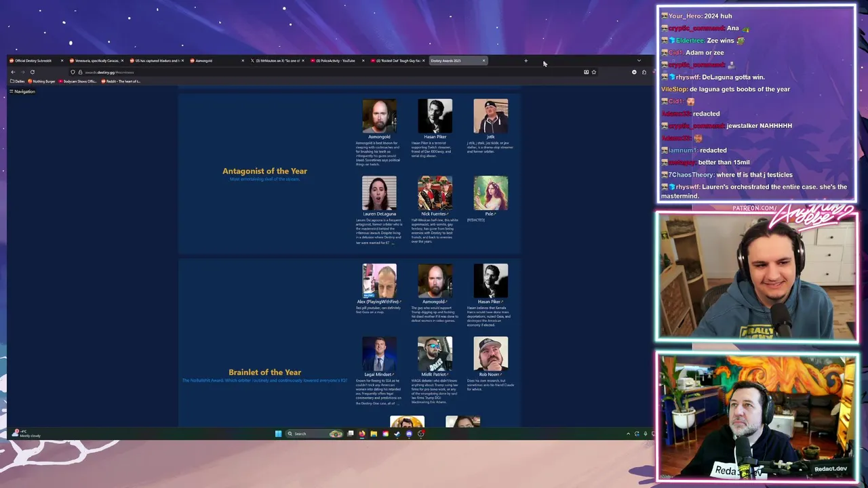Close the Destiny Awards 2025 tab
Viewport: 868px width, 488px height.
coord(484,61)
